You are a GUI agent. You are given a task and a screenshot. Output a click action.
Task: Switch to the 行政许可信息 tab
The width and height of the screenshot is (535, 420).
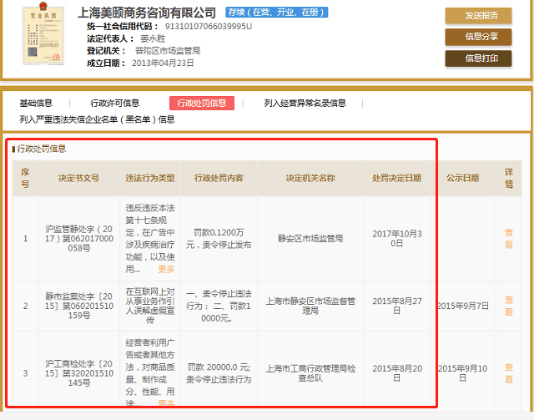click(115, 103)
